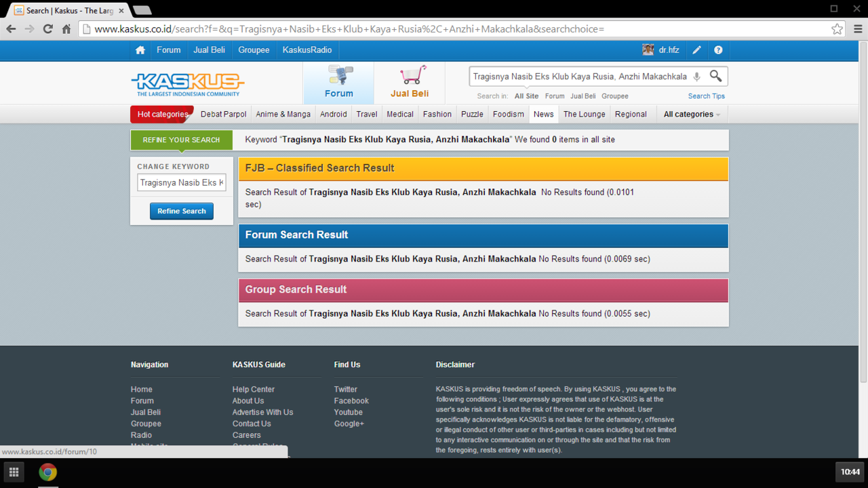The width and height of the screenshot is (868, 488).
Task: Go back with the browser back arrow
Action: tap(11, 28)
